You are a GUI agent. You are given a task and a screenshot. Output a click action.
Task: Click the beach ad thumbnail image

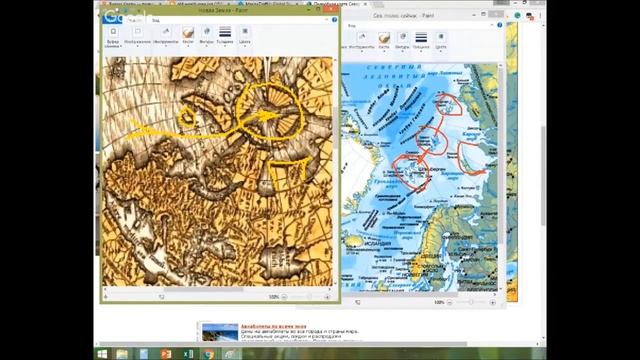point(220,332)
